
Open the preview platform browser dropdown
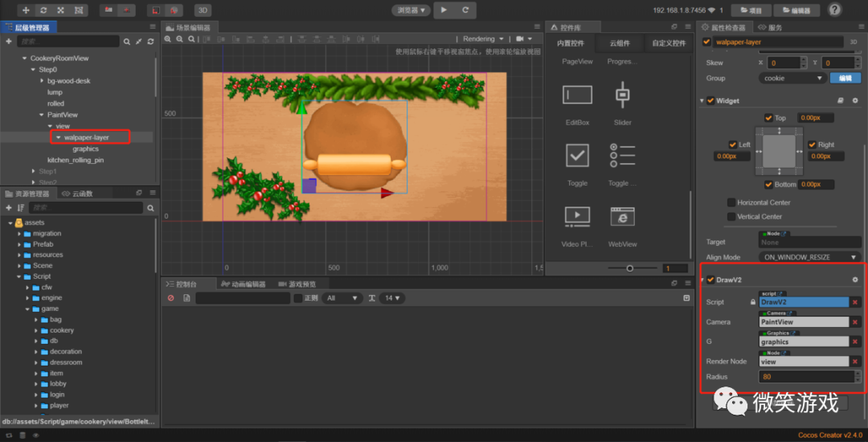(411, 10)
